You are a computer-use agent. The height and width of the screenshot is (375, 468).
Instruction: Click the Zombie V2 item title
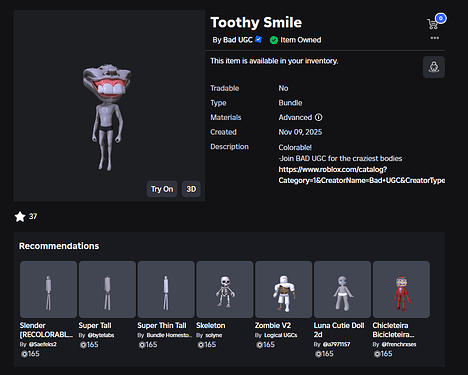tap(273, 325)
